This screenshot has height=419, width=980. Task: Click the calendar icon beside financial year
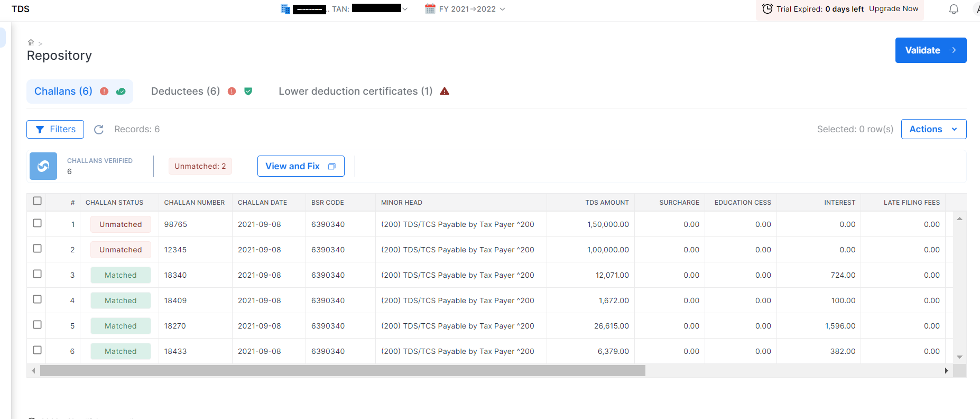430,9
